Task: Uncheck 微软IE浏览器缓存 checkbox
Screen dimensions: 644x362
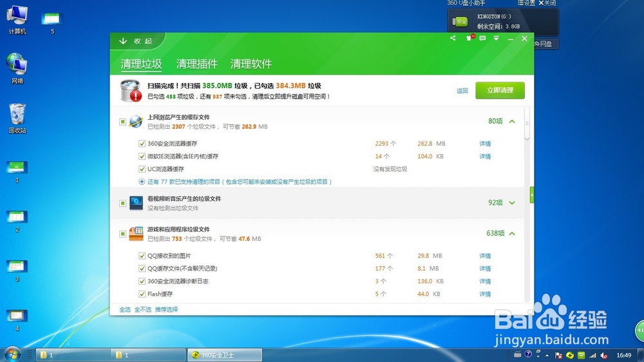Action: (x=142, y=156)
